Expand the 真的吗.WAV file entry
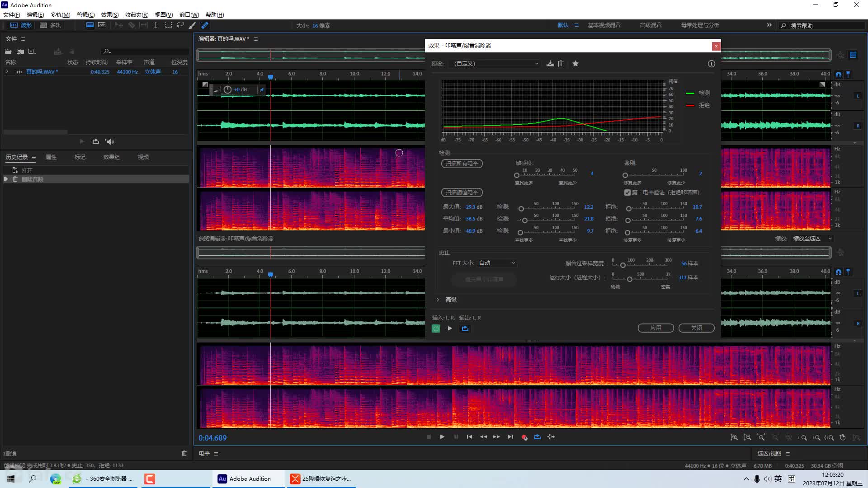 pyautogui.click(x=7, y=72)
